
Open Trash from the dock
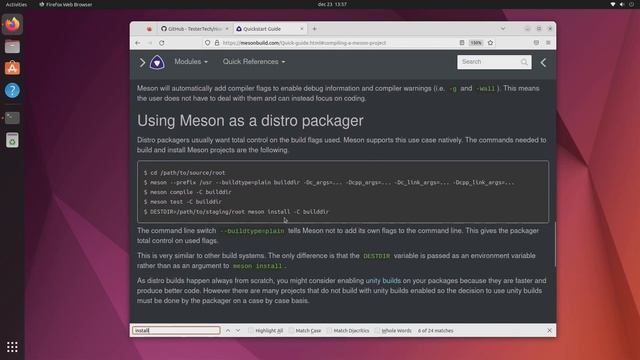point(12,140)
